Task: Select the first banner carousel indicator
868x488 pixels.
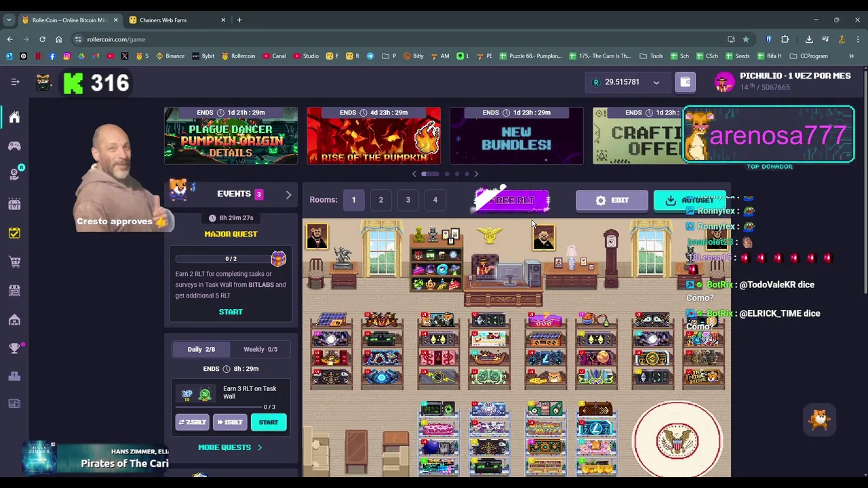Action: [430, 174]
